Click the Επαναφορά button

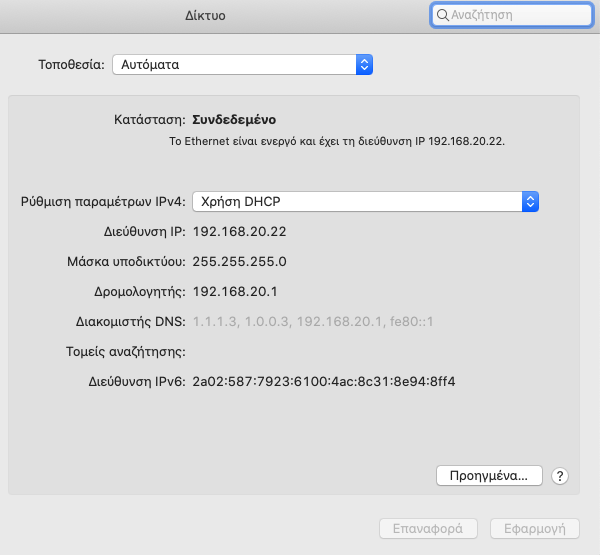coord(428,529)
